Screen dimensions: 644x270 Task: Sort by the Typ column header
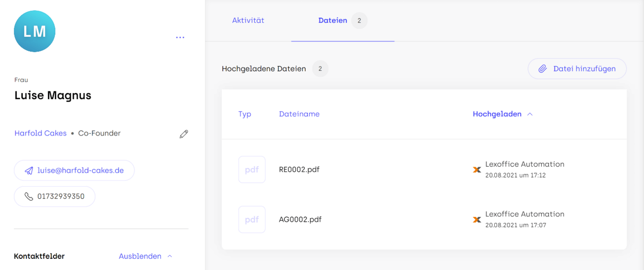tap(245, 114)
